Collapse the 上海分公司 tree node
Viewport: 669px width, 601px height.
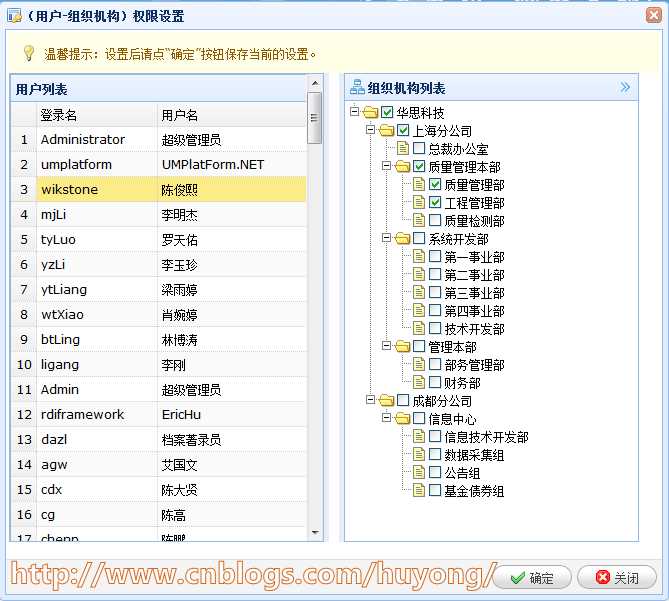click(x=370, y=129)
